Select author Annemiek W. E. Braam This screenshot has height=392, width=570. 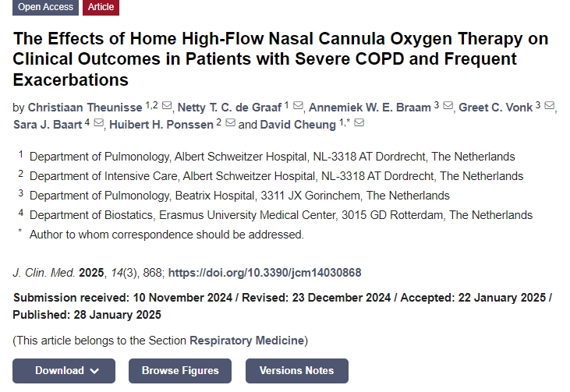click(x=370, y=107)
